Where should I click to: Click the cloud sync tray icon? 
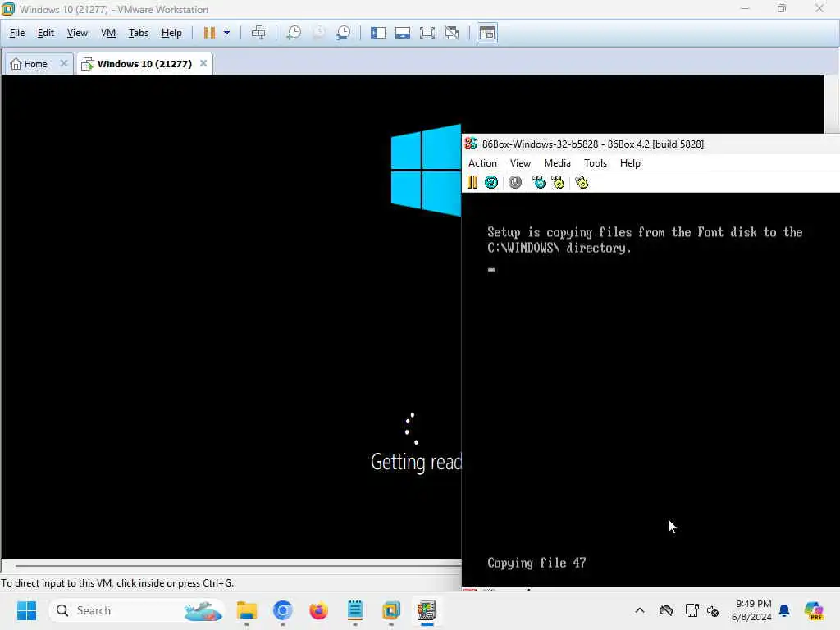pos(666,610)
